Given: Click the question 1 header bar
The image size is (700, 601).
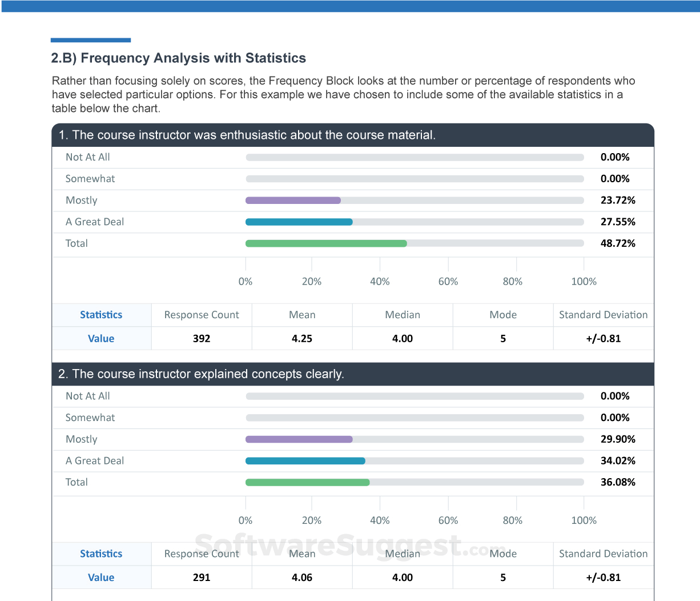Looking at the screenshot, I should (352, 135).
